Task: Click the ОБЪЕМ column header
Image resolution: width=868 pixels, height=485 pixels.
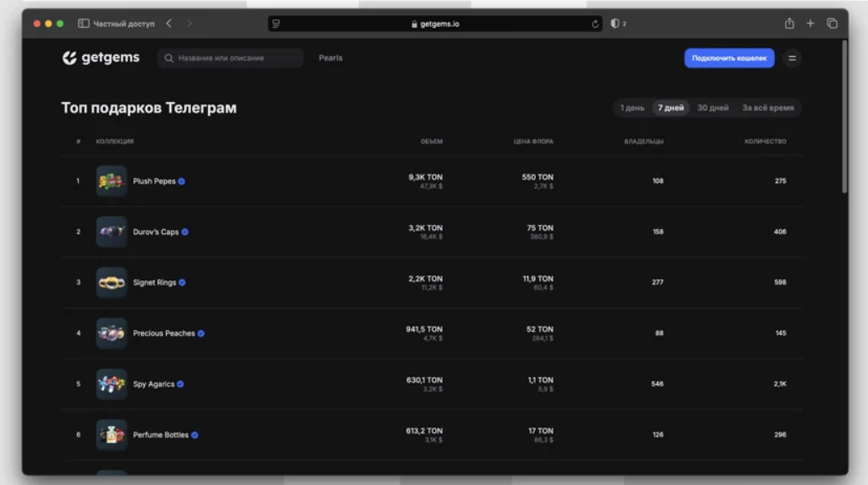Action: pos(431,141)
